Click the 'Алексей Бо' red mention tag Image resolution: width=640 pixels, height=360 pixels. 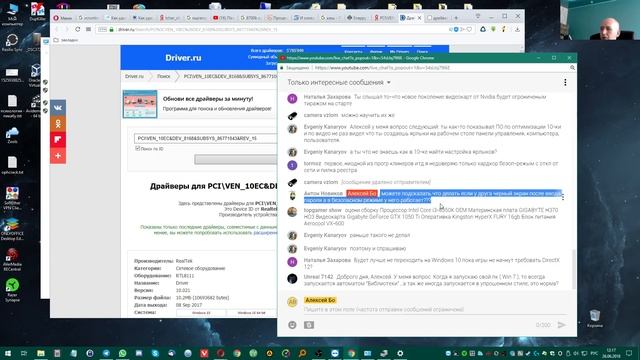[x=362, y=193]
